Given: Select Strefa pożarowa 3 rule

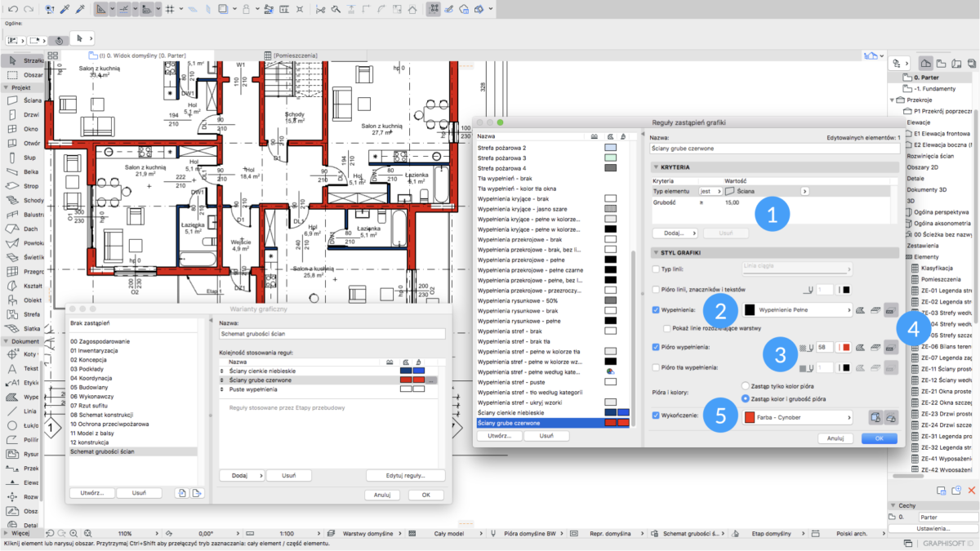Looking at the screenshot, I should (502, 158).
